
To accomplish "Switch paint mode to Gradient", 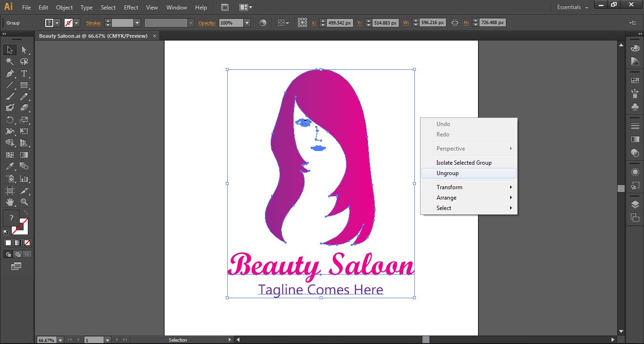I will [17, 243].
